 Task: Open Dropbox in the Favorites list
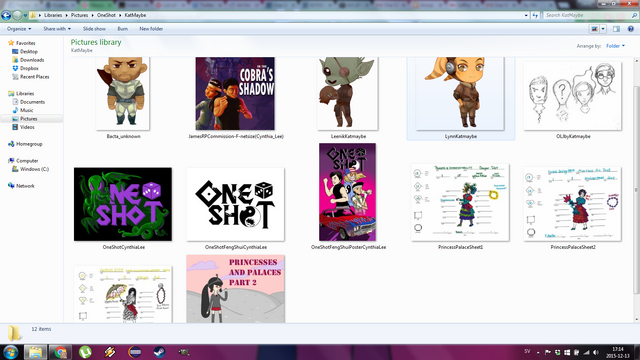tap(29, 68)
